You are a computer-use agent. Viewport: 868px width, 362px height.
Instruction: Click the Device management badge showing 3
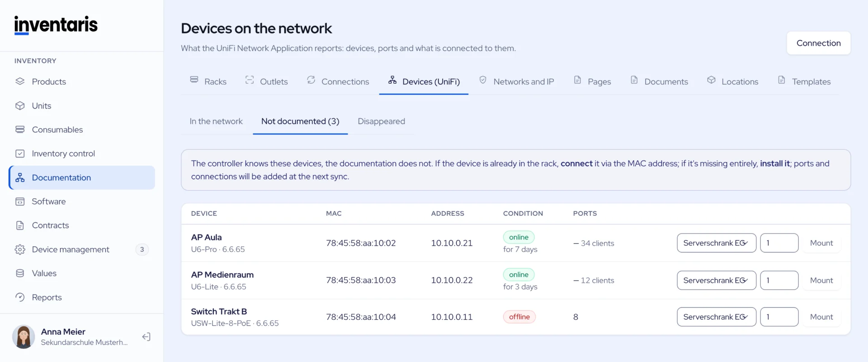pyautogui.click(x=142, y=249)
